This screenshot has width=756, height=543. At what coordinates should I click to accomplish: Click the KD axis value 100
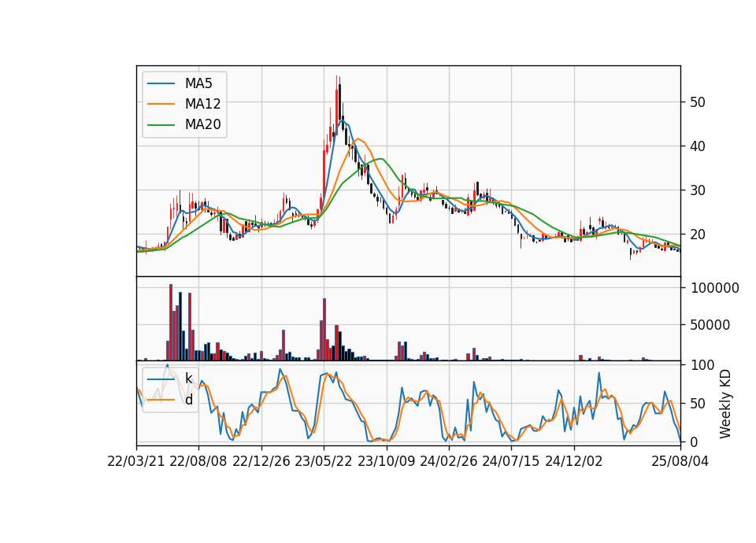[x=702, y=365]
